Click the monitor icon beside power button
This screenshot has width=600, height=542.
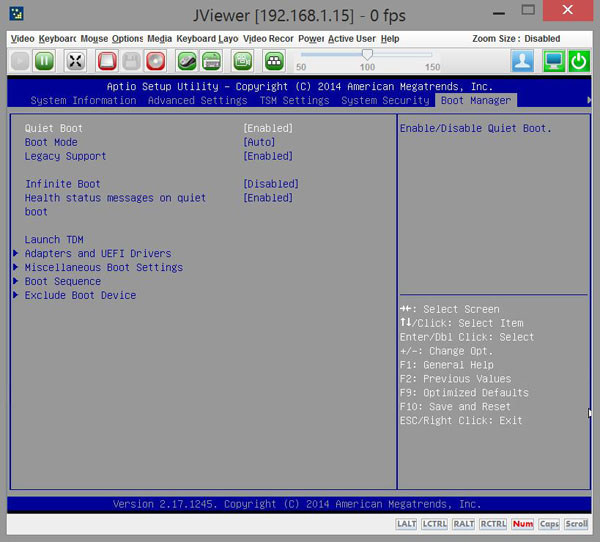point(553,61)
